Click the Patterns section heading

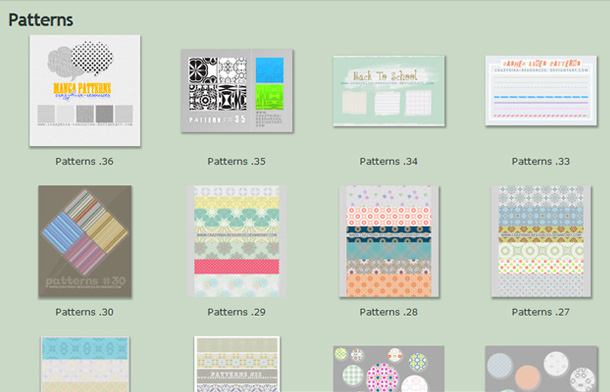pyautogui.click(x=41, y=20)
